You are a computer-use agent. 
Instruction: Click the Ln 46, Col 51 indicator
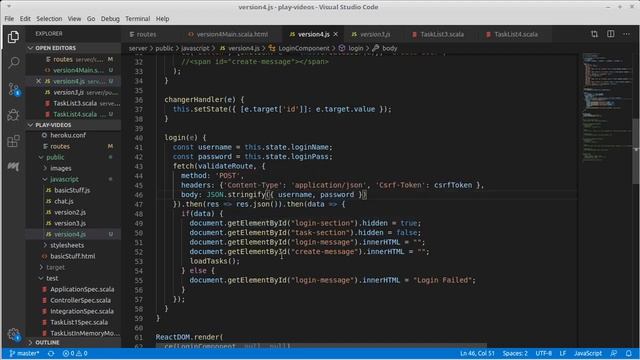click(477, 353)
